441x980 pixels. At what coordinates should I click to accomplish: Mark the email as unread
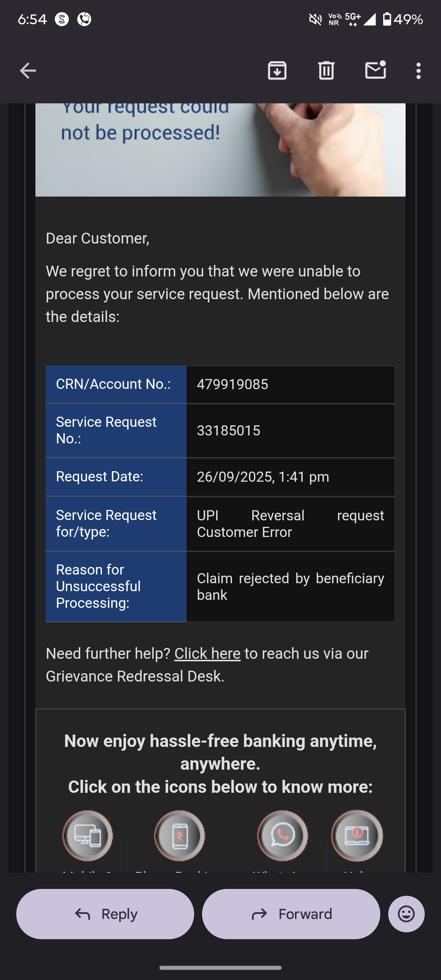tap(376, 70)
